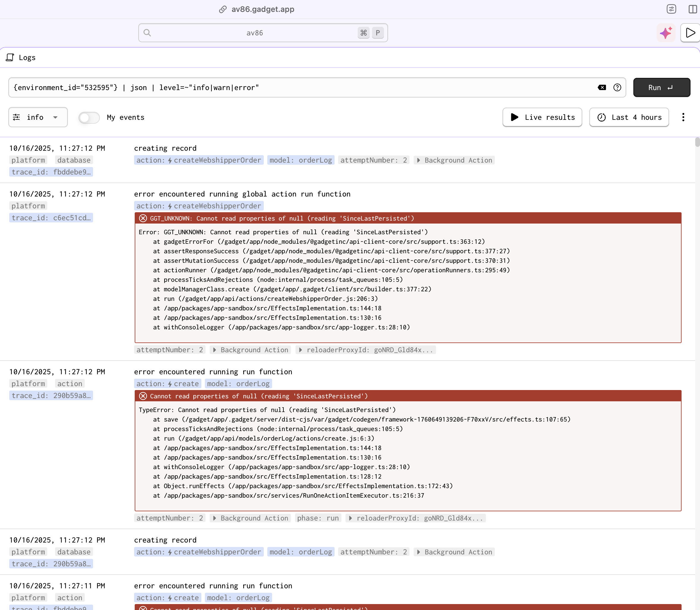The width and height of the screenshot is (700, 610).
Task: Open the AI assistant sparkle icon
Action: point(666,32)
